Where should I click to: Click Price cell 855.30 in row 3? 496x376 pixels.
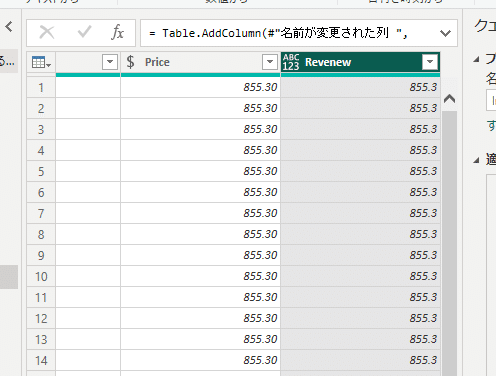tap(200, 129)
